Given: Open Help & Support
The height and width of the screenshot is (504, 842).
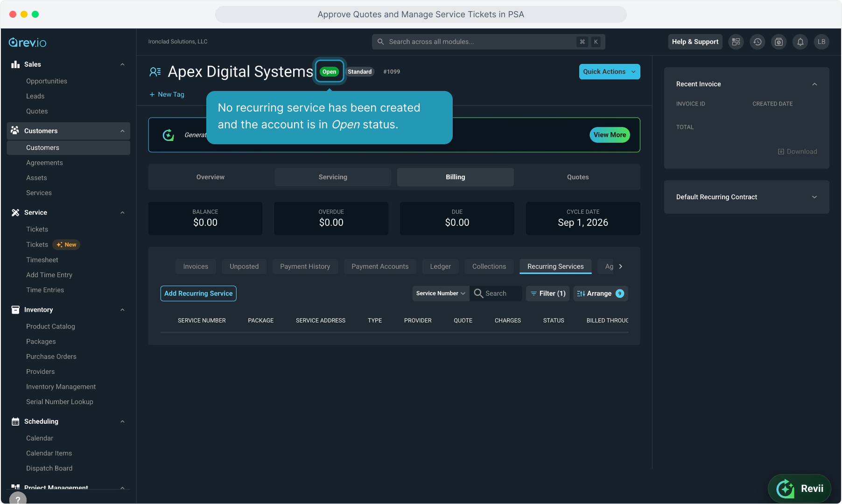Looking at the screenshot, I should (695, 42).
